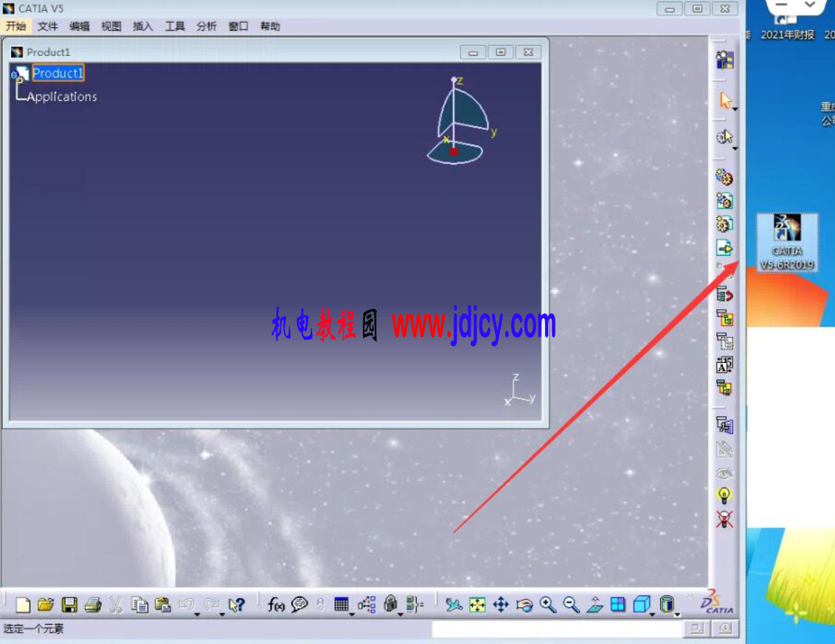
Task: Open the 文件 menu
Action: pyautogui.click(x=47, y=26)
